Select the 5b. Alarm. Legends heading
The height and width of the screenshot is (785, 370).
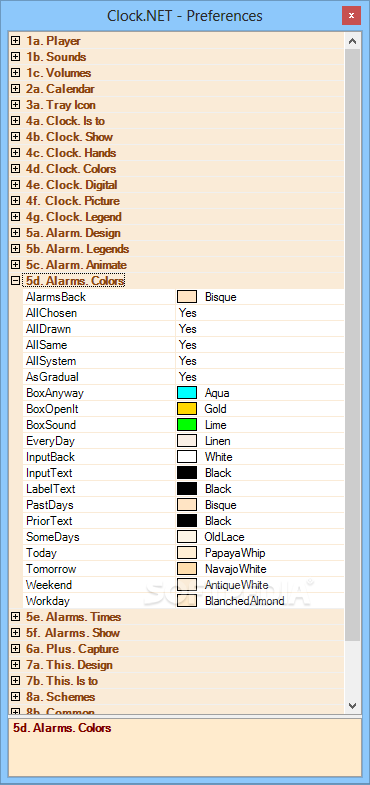coord(77,249)
